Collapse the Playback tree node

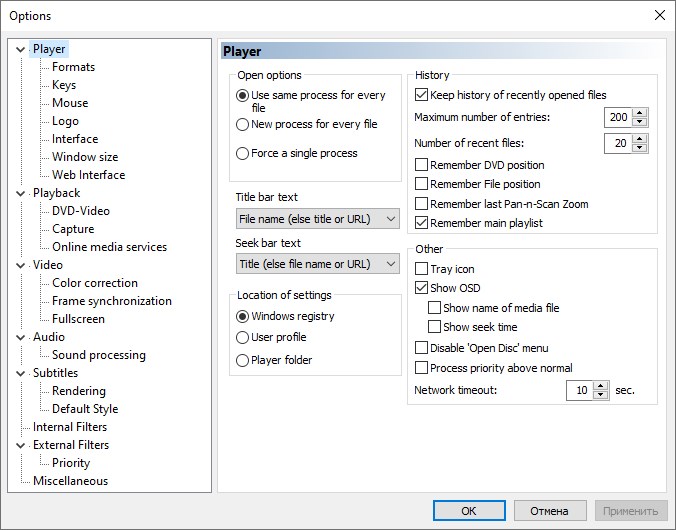pyautogui.click(x=22, y=193)
